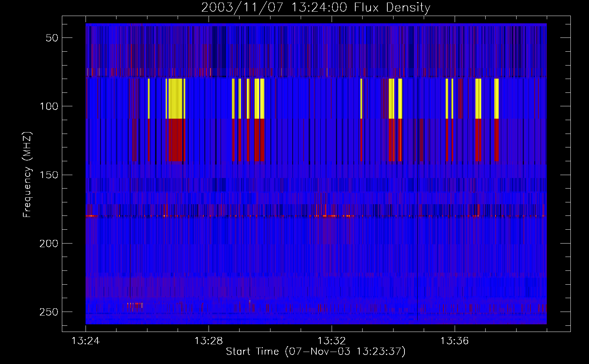Screen dimensions: 589x364
Task: Click the 100 frequency tick label
Action: tap(49, 106)
